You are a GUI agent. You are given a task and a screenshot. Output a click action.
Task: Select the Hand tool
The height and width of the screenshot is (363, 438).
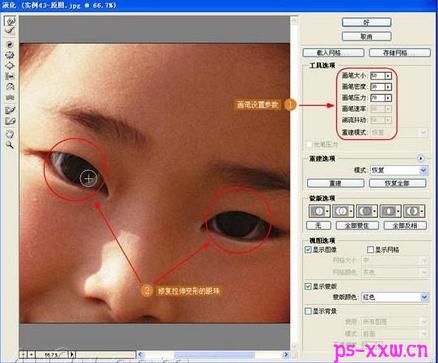click(x=10, y=134)
